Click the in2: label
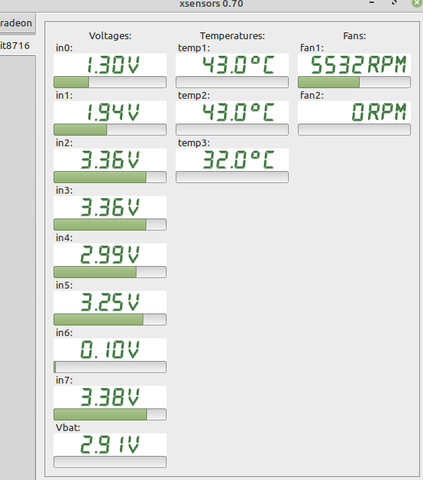Image resolution: width=423 pixels, height=480 pixels. 64,143
